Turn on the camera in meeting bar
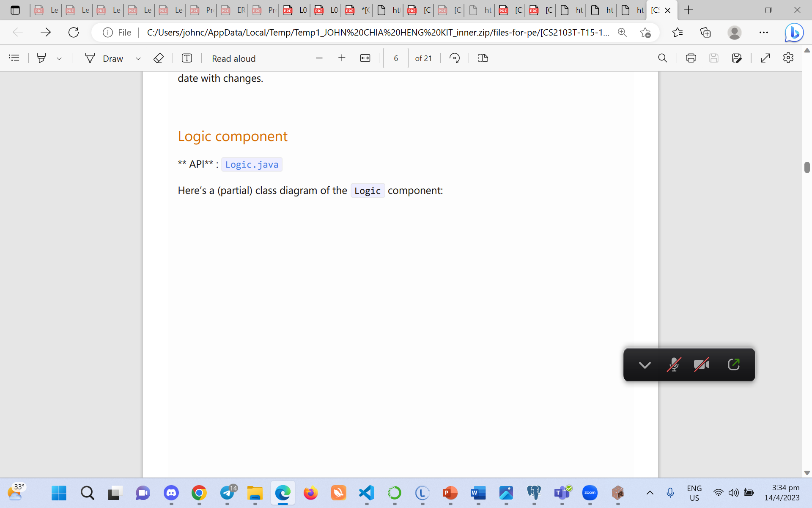Viewport: 812px width, 508px height. (x=702, y=364)
